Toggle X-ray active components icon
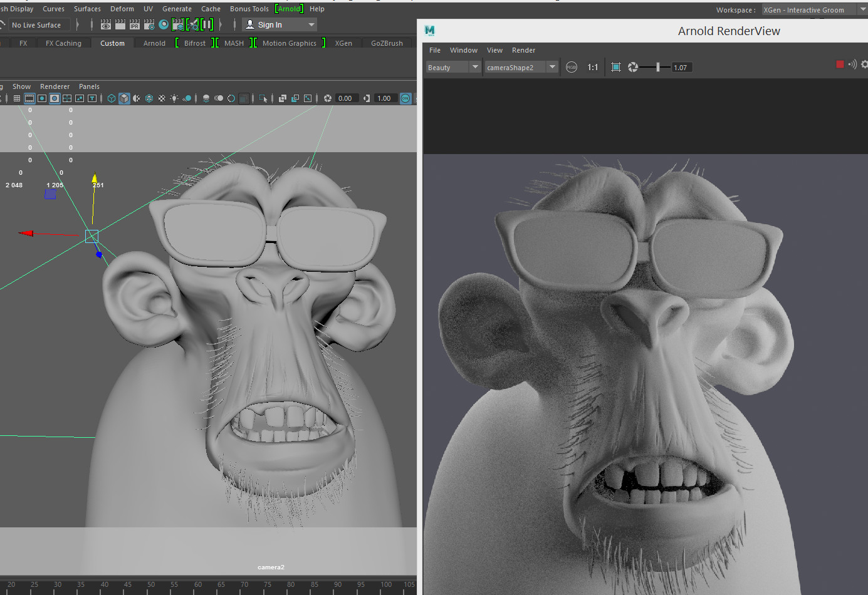 tap(295, 98)
